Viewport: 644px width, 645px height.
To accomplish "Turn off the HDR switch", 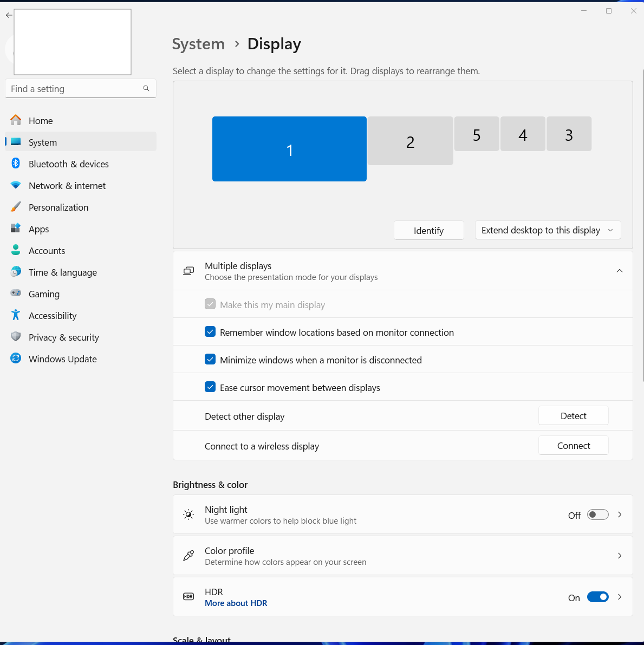I will [x=597, y=597].
